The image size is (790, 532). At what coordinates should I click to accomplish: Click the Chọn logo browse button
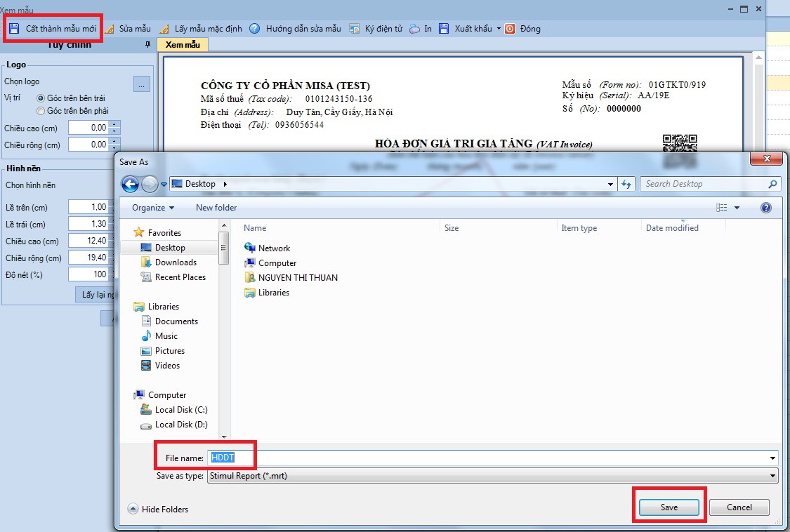tap(142, 84)
